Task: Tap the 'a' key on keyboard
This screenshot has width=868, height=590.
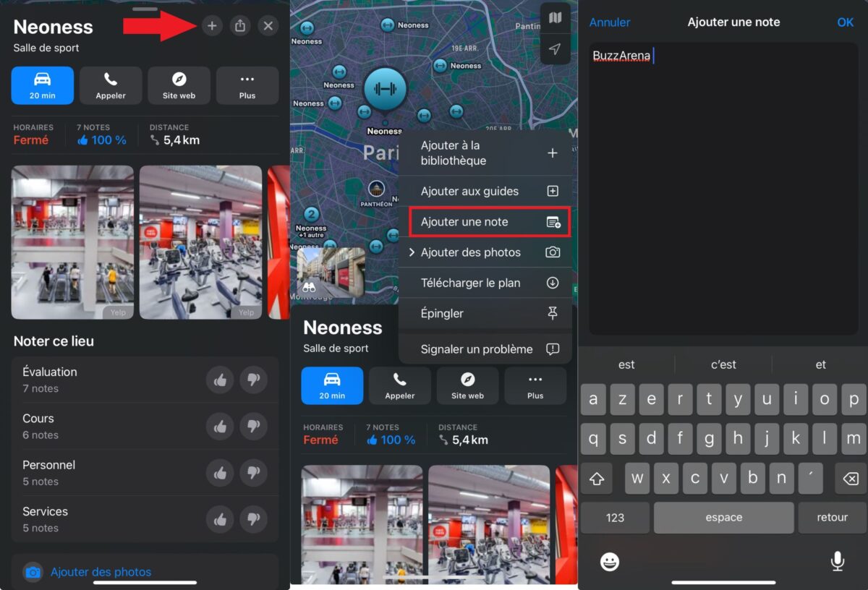Action: 593,399
